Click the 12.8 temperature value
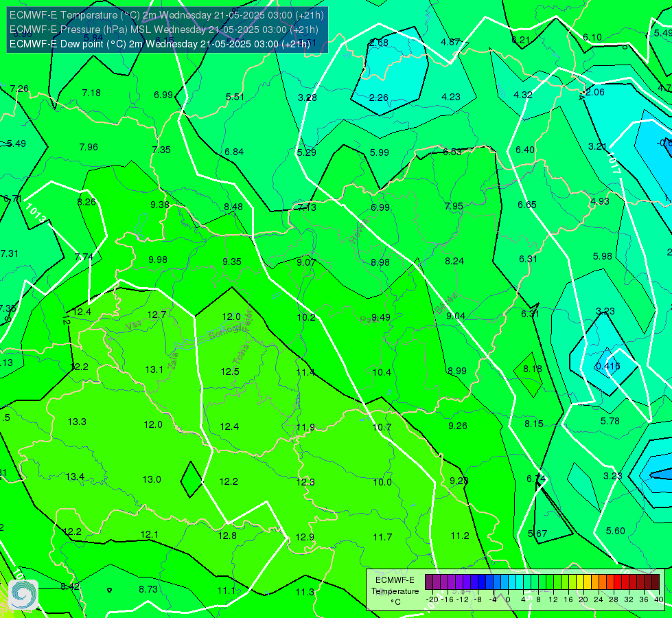This screenshot has width=672, height=618. point(228,535)
